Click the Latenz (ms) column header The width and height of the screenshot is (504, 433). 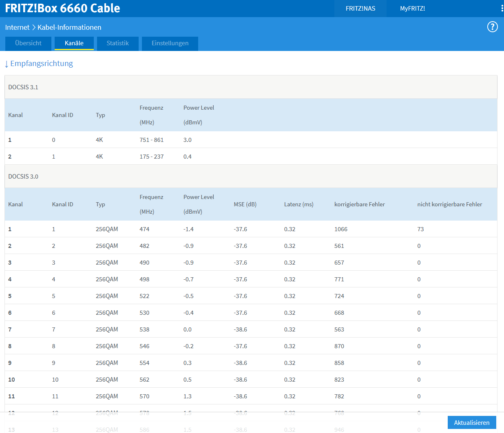click(x=299, y=204)
